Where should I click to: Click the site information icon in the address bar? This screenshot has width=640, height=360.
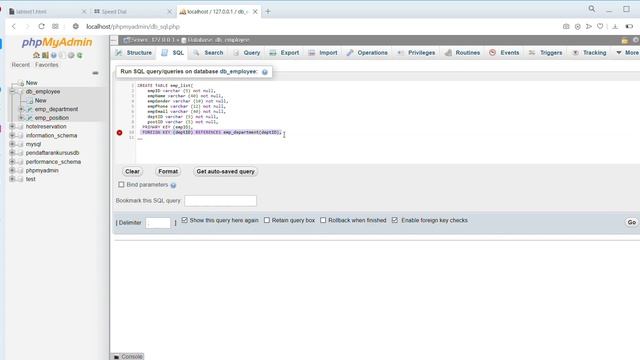pyautogui.click(x=76, y=27)
